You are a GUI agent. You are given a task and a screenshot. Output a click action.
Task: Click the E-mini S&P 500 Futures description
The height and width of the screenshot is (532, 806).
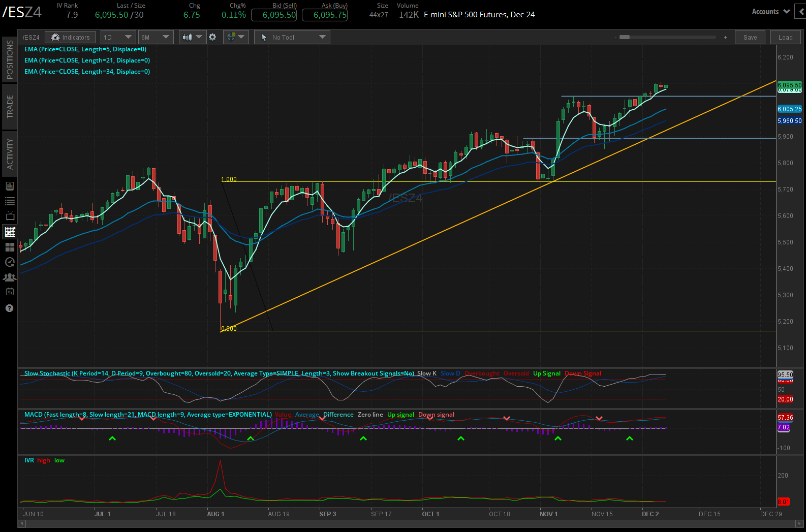click(x=479, y=15)
